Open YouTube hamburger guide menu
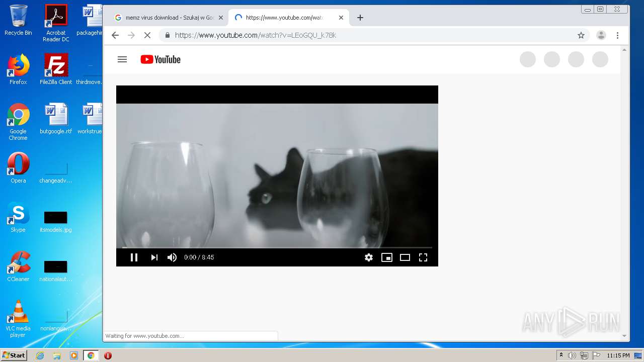644x362 pixels. pos(122,59)
